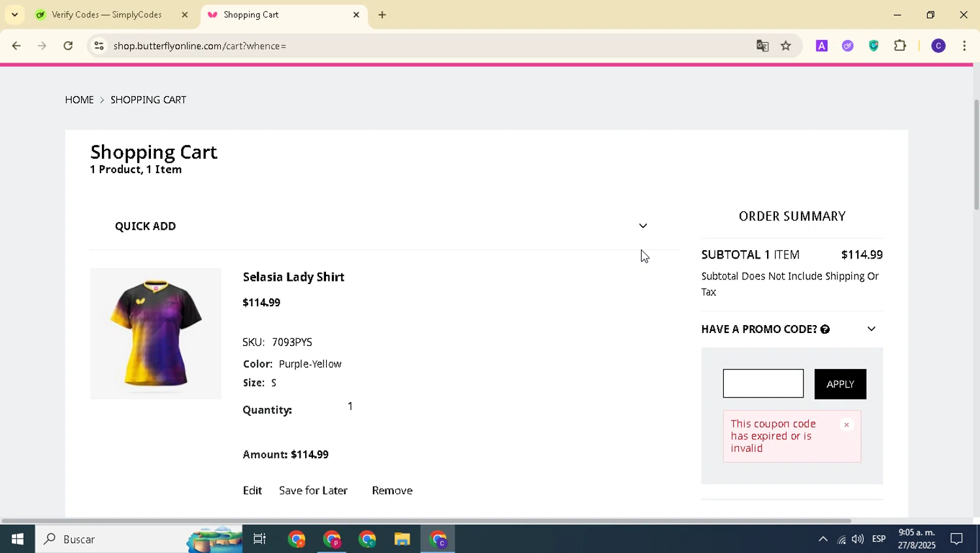Open the purple A extension
Viewport: 980px width, 553px height.
click(x=822, y=46)
